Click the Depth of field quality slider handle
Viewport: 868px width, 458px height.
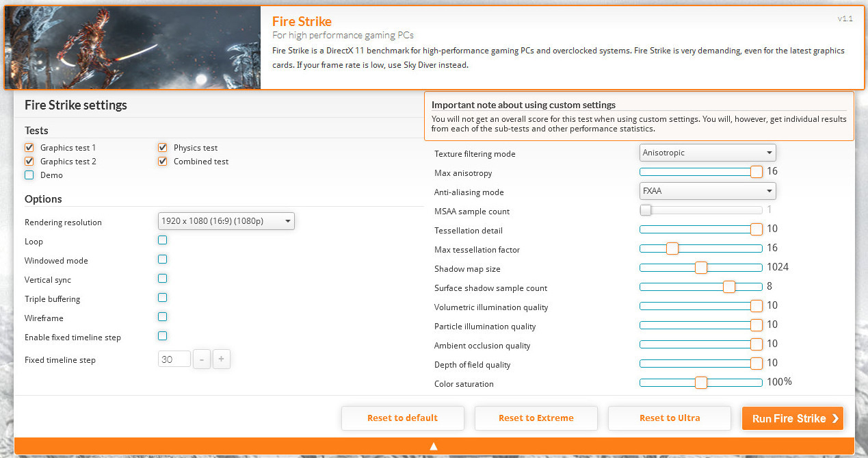click(x=757, y=364)
